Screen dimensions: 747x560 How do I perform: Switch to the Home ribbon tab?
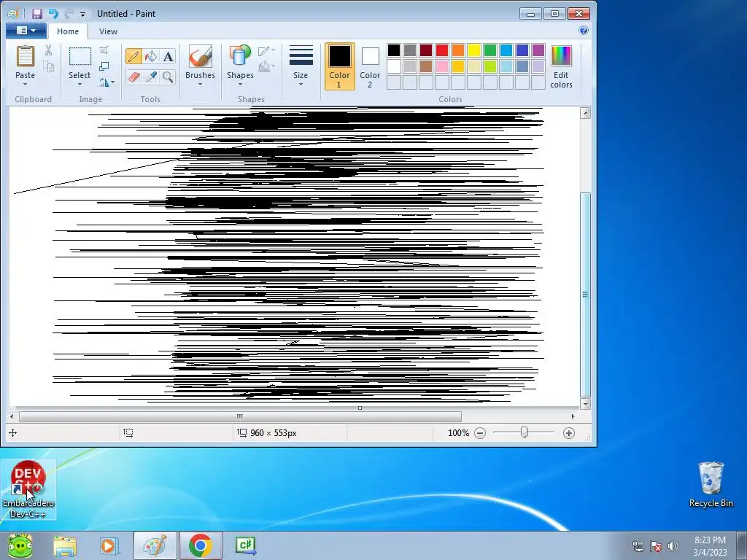(68, 31)
